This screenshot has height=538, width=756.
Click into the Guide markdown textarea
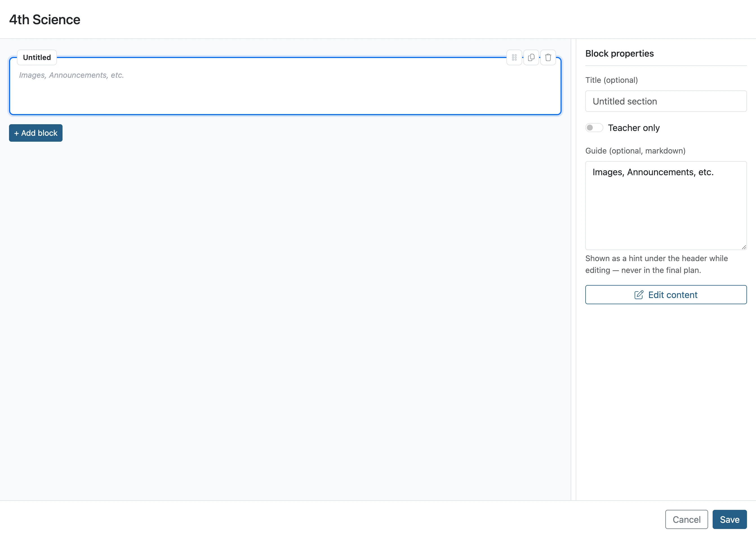[666, 205]
